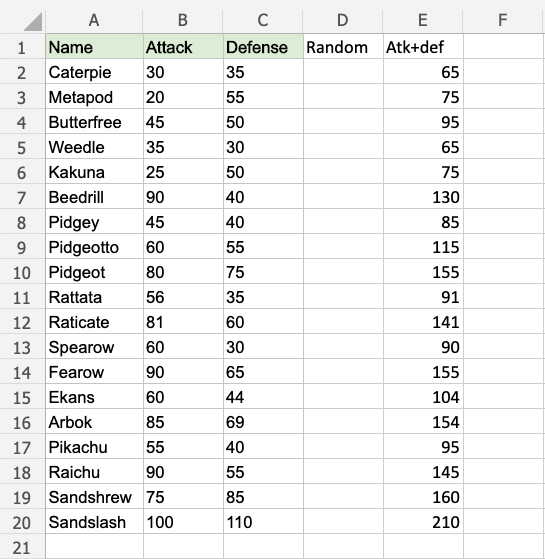This screenshot has height=559, width=545.
Task: Select column D header
Action: [343, 20]
